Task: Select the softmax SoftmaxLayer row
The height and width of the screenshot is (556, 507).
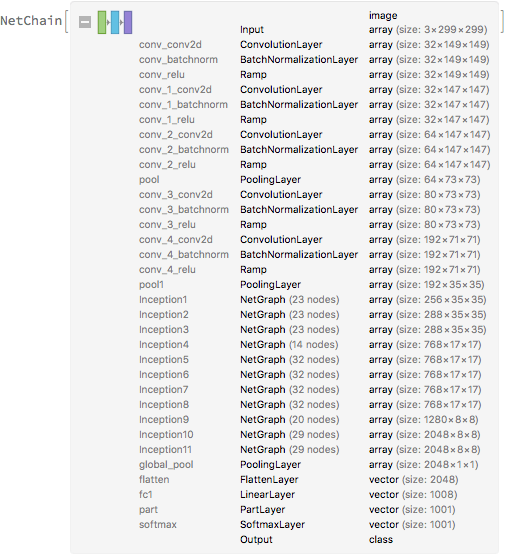Action: [x=297, y=524]
